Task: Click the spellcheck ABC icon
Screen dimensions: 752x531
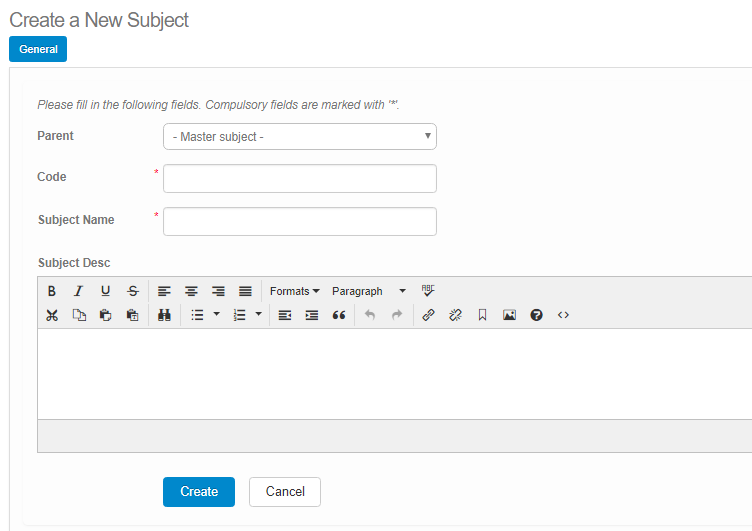Action: tap(428, 291)
